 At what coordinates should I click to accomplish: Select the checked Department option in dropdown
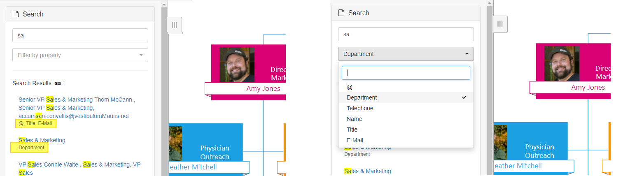pyautogui.click(x=406, y=97)
